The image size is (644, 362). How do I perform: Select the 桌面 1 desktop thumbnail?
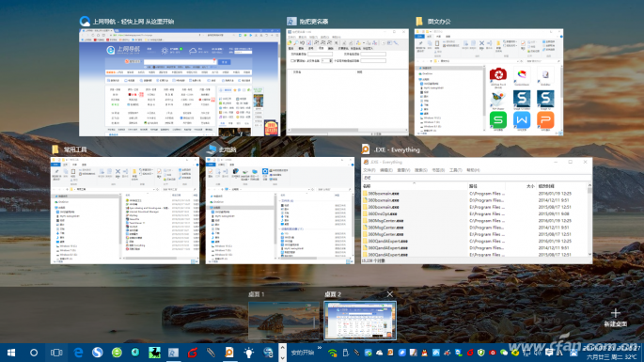pos(284,321)
